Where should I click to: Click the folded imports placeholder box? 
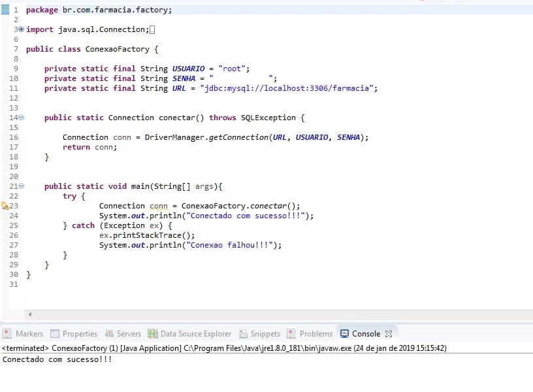152,29
